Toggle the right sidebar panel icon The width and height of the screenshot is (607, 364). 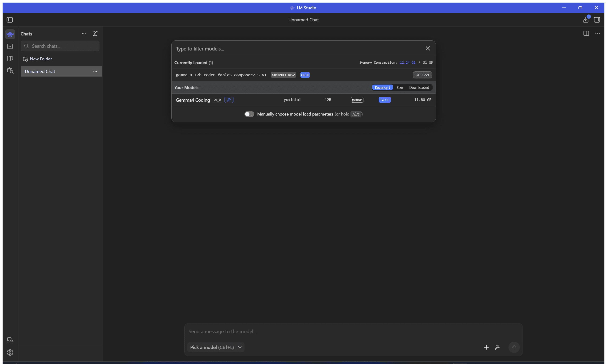coord(597,20)
